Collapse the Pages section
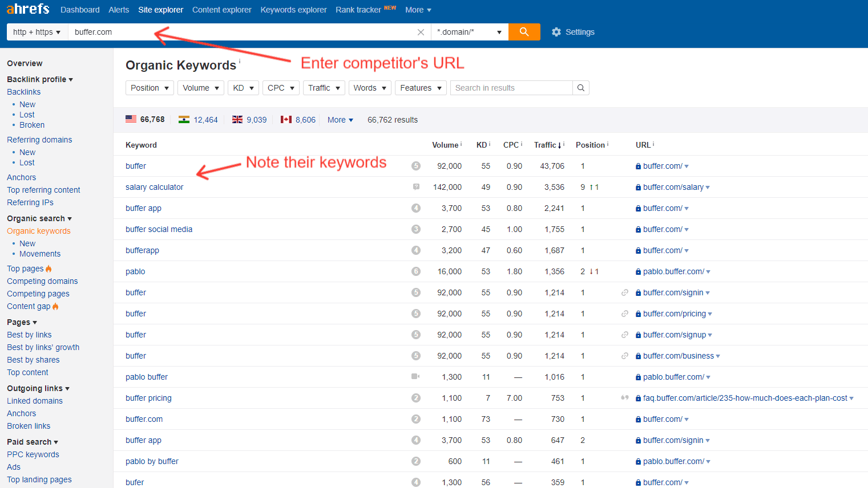This screenshot has height=488, width=868. click(x=22, y=322)
